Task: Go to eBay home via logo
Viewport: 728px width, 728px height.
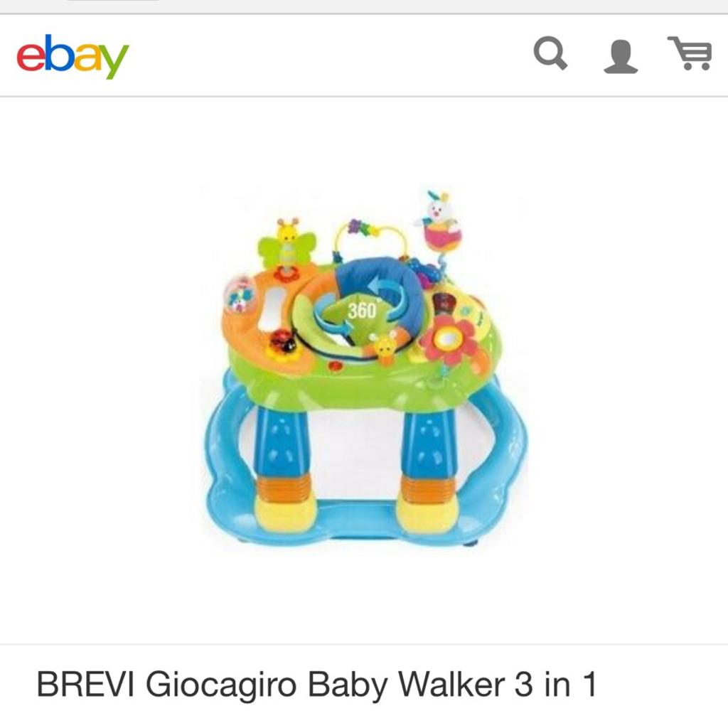Action: click(73, 56)
